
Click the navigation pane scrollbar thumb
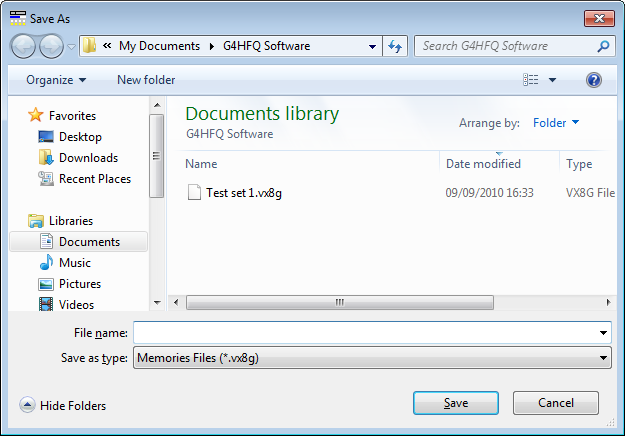[x=157, y=156]
